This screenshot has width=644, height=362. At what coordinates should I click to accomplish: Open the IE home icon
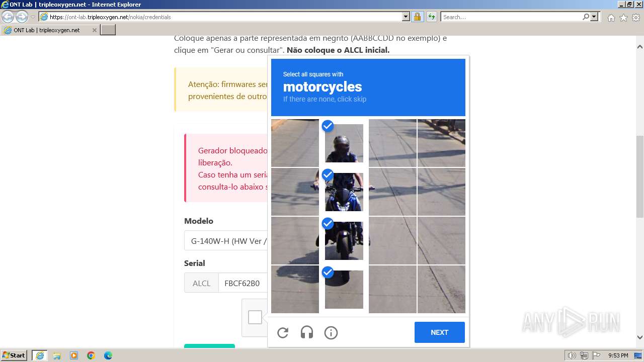click(x=611, y=18)
